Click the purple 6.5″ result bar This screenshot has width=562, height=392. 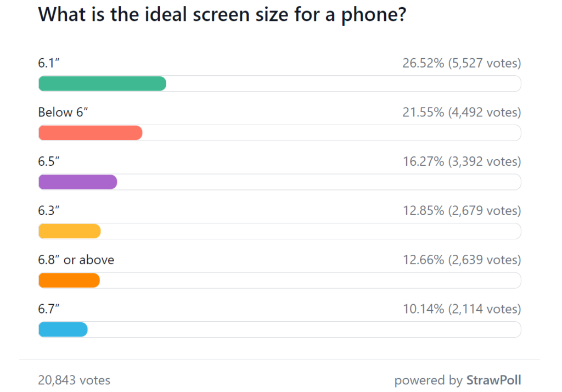point(77,182)
